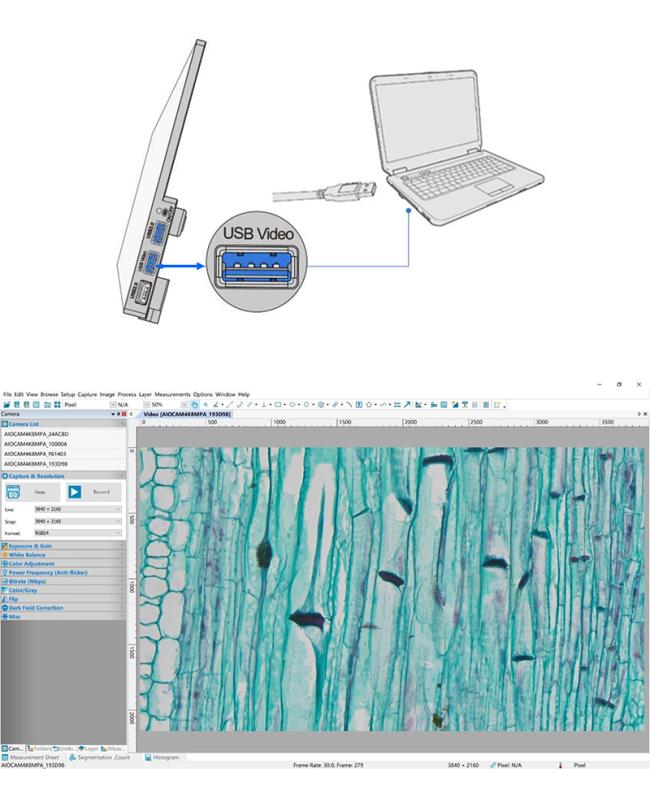Select the hand pan tool in toolbar
Screen dimensions: 650x786
(195, 405)
